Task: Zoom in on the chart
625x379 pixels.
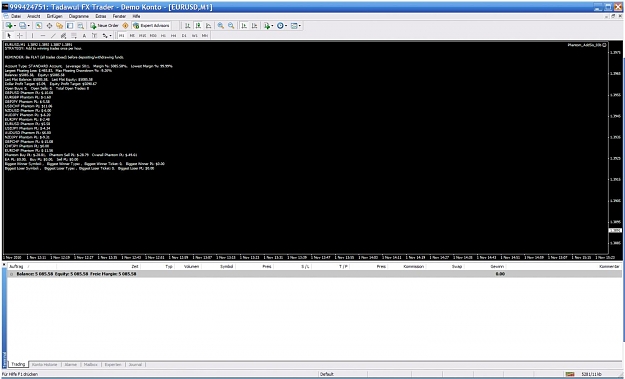Action: click(x=220, y=26)
